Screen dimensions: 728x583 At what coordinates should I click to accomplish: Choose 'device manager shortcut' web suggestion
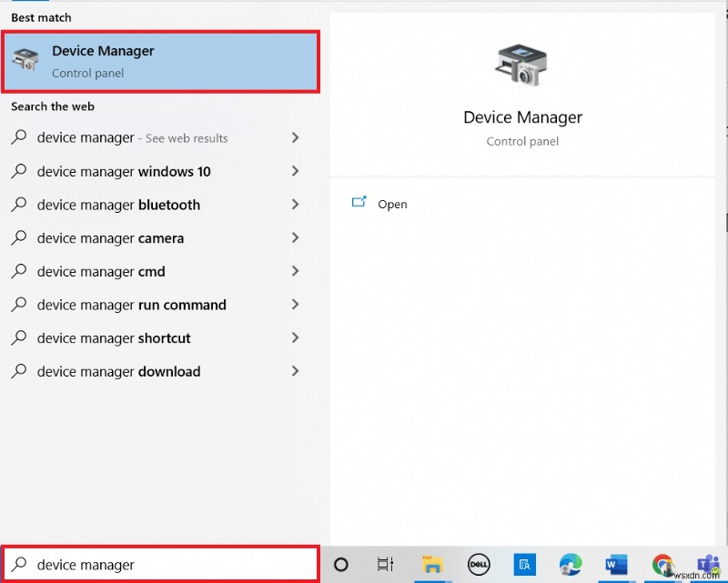[x=114, y=338]
